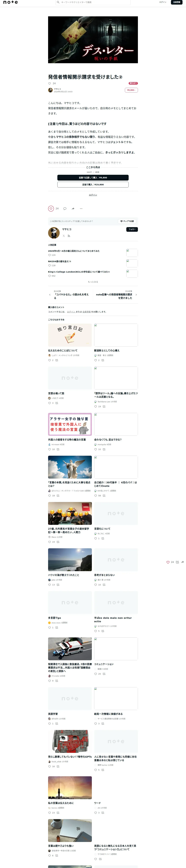Image resolution: width=186 pixels, height=868 pixels.
Task: Open article ハワイの海が教えてくれたこと
Action: [63, 575]
